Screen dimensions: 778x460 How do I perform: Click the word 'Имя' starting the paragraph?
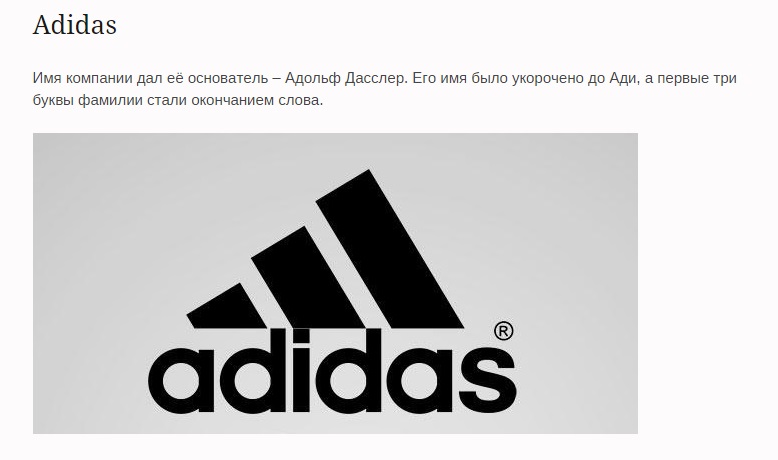coord(47,78)
